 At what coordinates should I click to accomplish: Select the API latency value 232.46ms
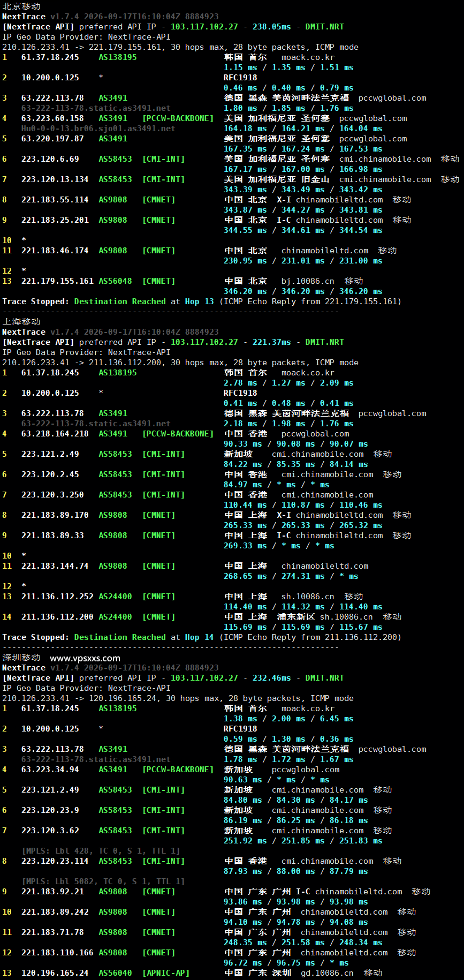pyautogui.click(x=272, y=678)
